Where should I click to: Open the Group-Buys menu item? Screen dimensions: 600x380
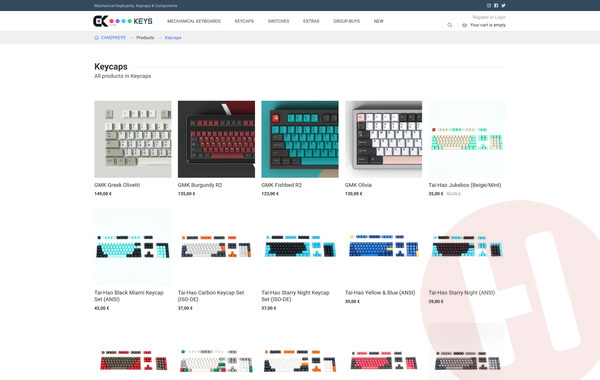point(346,21)
